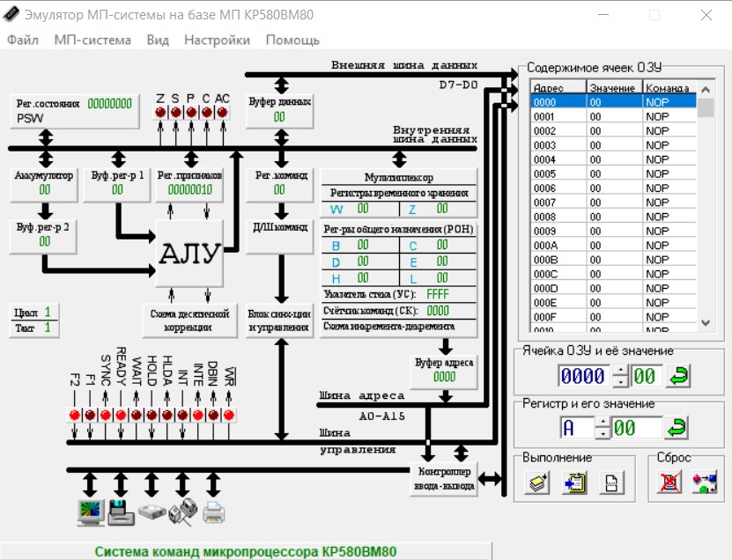Click the printer device icon
This screenshot has height=560, width=732.
[214, 512]
